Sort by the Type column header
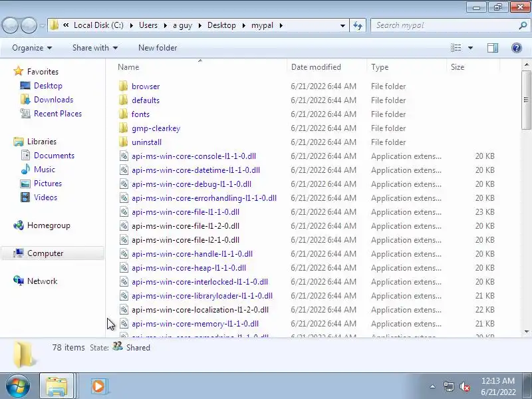 pyautogui.click(x=406, y=67)
